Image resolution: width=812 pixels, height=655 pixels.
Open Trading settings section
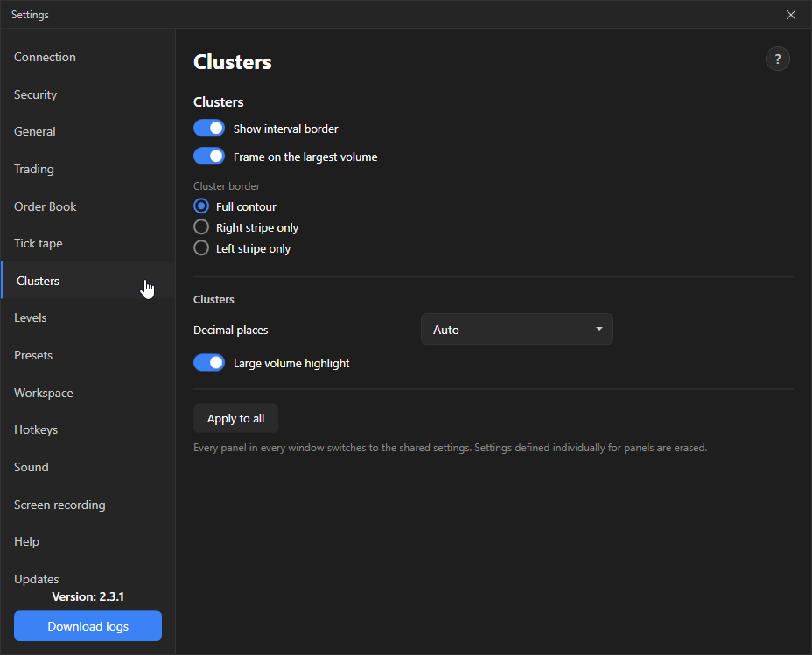(x=88, y=169)
